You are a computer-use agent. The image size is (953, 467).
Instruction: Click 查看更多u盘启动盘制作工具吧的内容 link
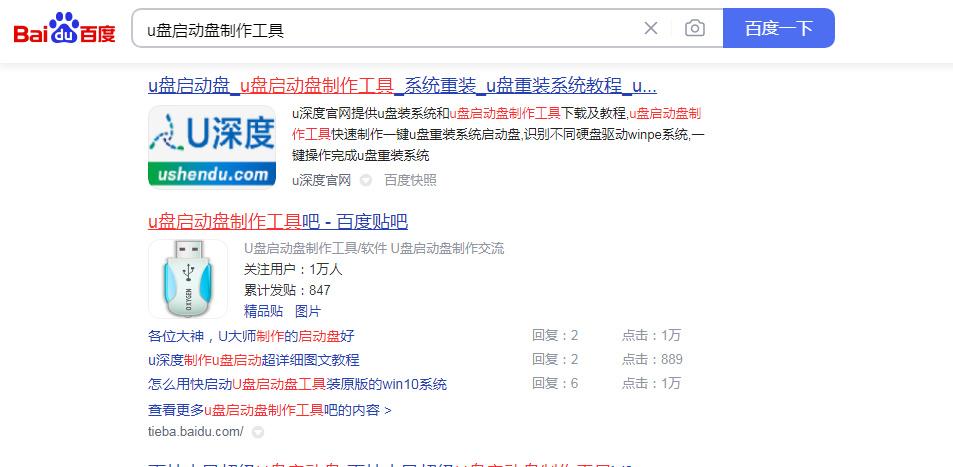[270, 410]
